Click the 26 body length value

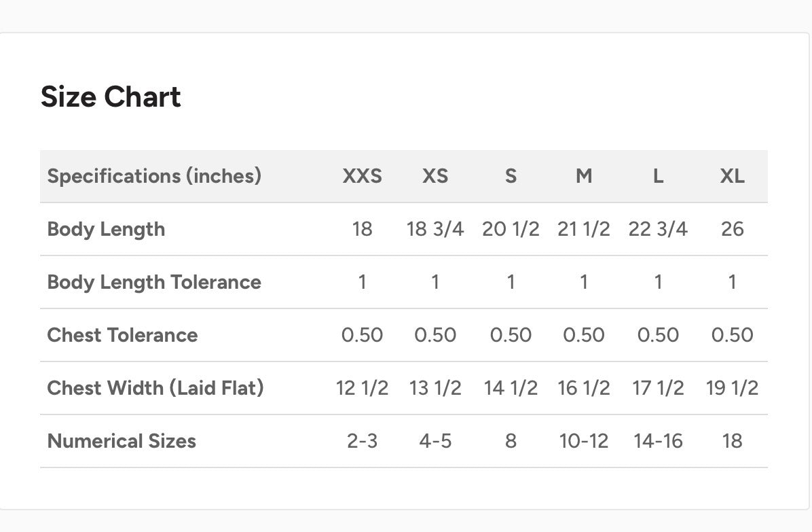[x=732, y=229]
